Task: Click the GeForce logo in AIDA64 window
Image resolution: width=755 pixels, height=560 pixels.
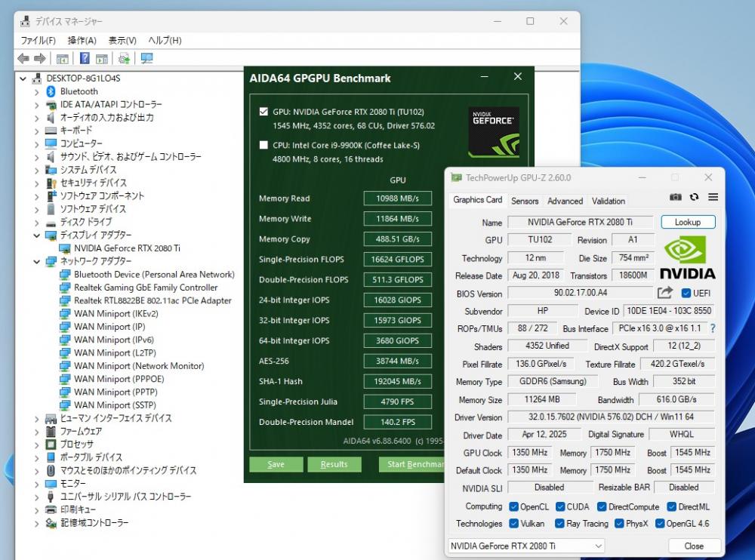Action: click(494, 132)
